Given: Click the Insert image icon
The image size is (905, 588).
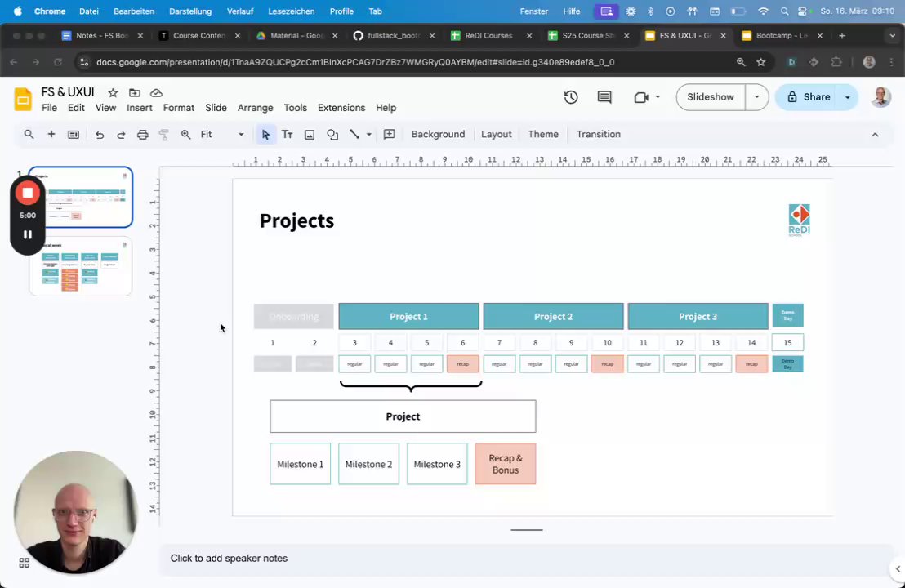Looking at the screenshot, I should tap(310, 135).
